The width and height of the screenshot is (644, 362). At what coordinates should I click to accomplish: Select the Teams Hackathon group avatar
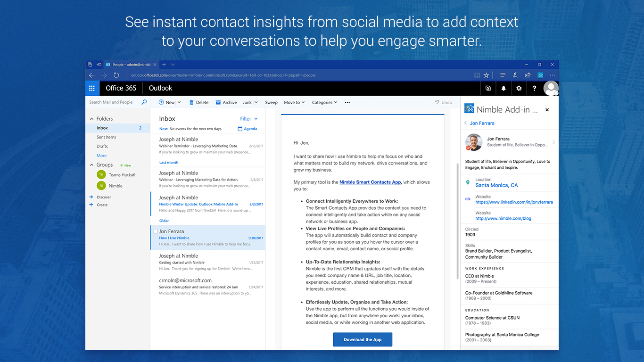(x=101, y=174)
